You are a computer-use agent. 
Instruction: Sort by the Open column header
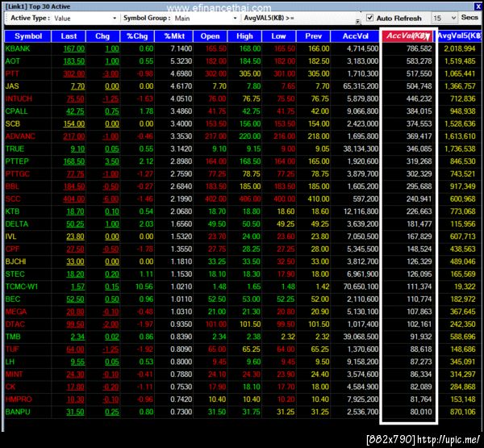tap(210, 36)
